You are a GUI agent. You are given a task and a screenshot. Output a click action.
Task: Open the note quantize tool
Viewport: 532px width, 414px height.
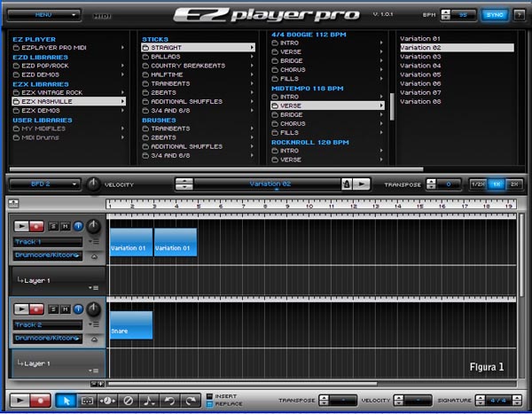click(x=149, y=401)
